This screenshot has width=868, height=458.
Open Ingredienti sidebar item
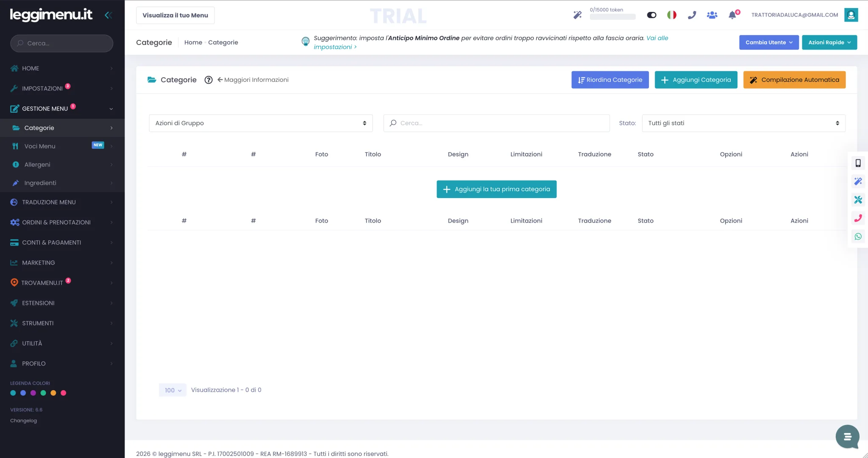pos(62,183)
